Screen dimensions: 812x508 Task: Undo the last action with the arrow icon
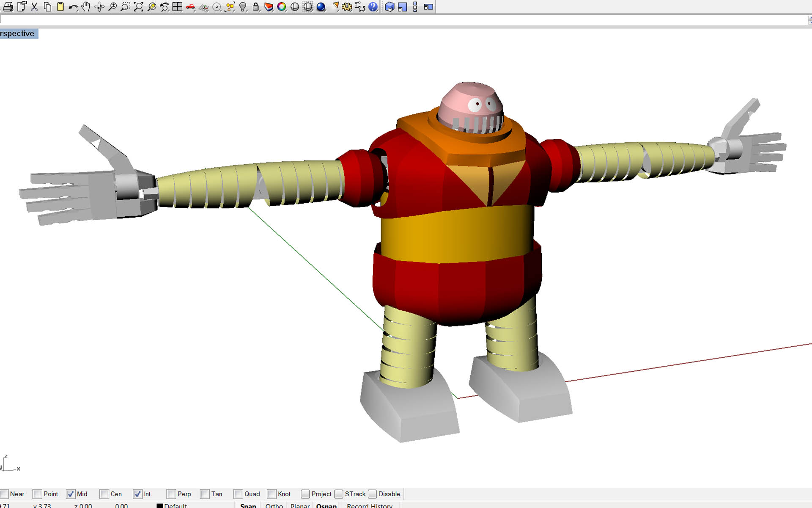(x=73, y=7)
